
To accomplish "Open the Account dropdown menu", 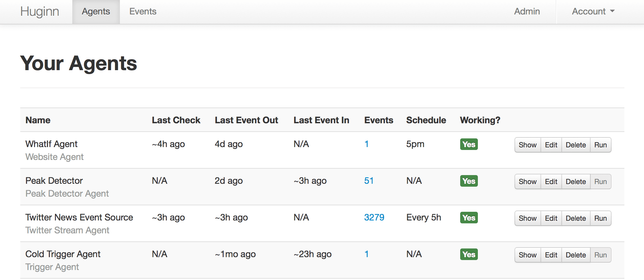I will tap(593, 12).
